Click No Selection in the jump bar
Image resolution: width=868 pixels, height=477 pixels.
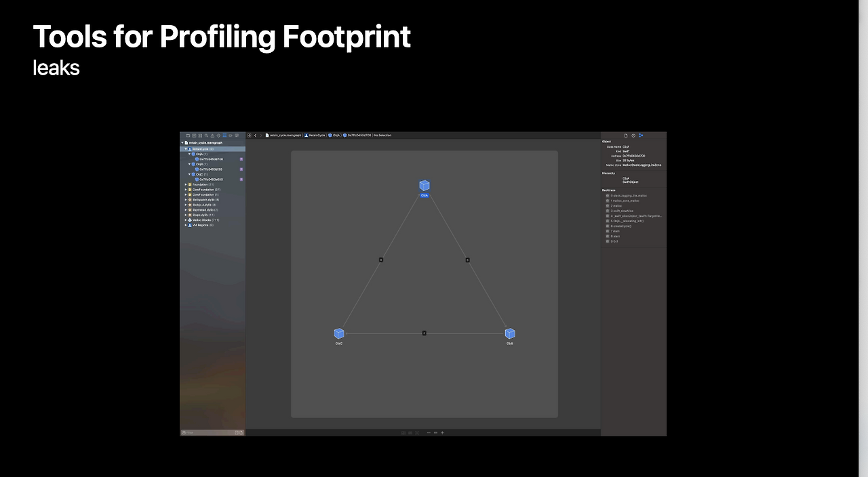(382, 136)
